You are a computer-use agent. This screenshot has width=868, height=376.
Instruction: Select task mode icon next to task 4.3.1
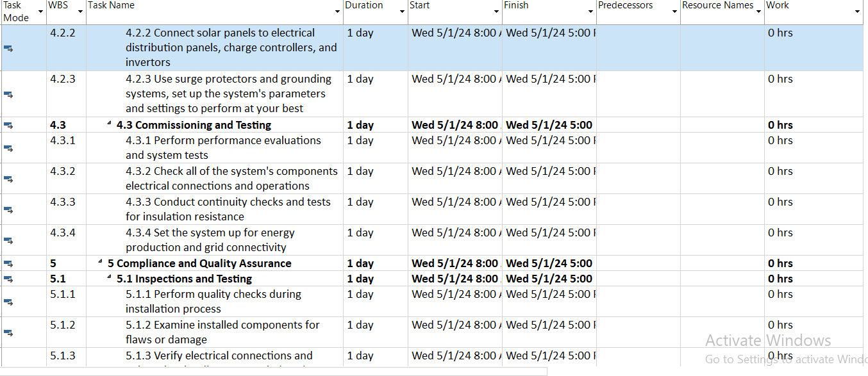(8, 148)
